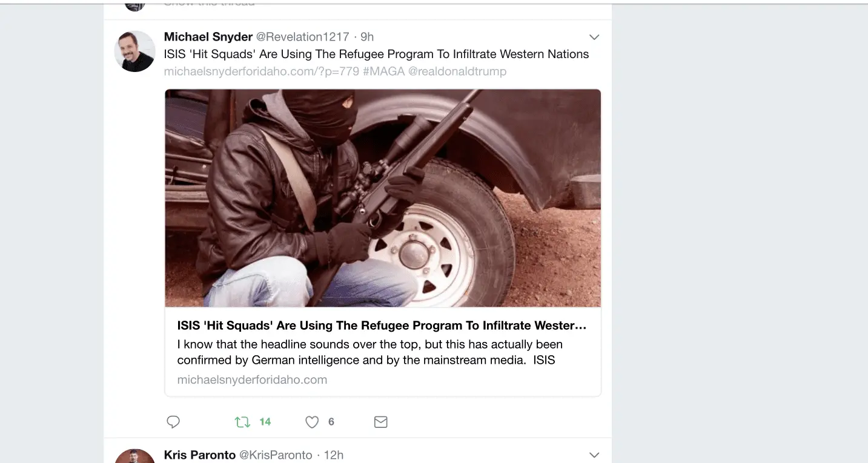The width and height of the screenshot is (868, 463).
Task: Click the like count of 6
Action: pyautogui.click(x=331, y=422)
